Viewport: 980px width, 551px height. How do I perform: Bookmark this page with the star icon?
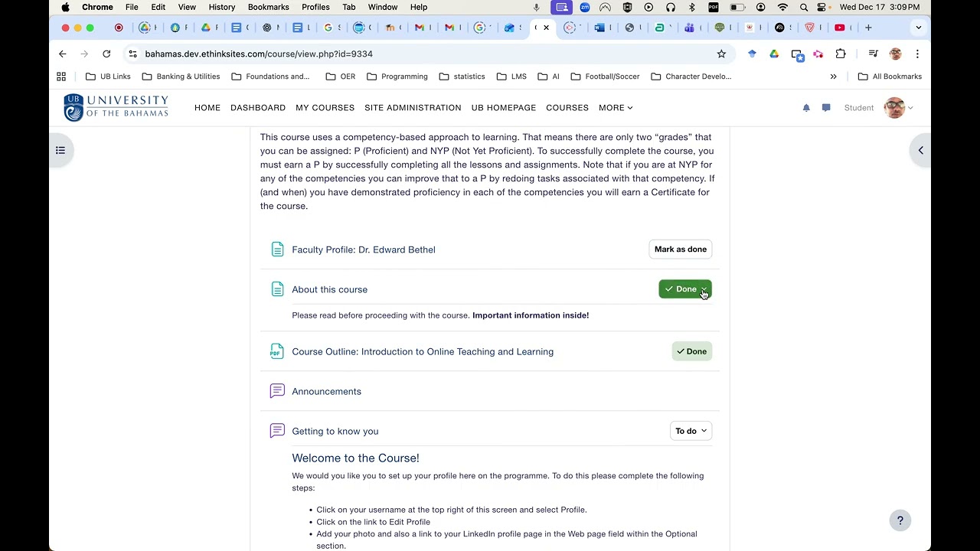pos(721,54)
